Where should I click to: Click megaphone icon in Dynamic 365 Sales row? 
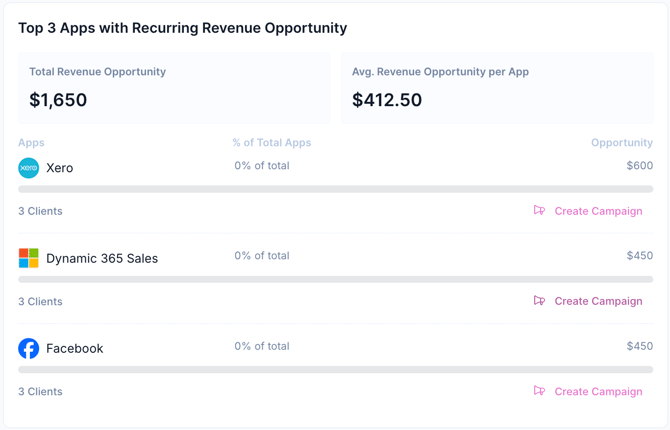[539, 301]
